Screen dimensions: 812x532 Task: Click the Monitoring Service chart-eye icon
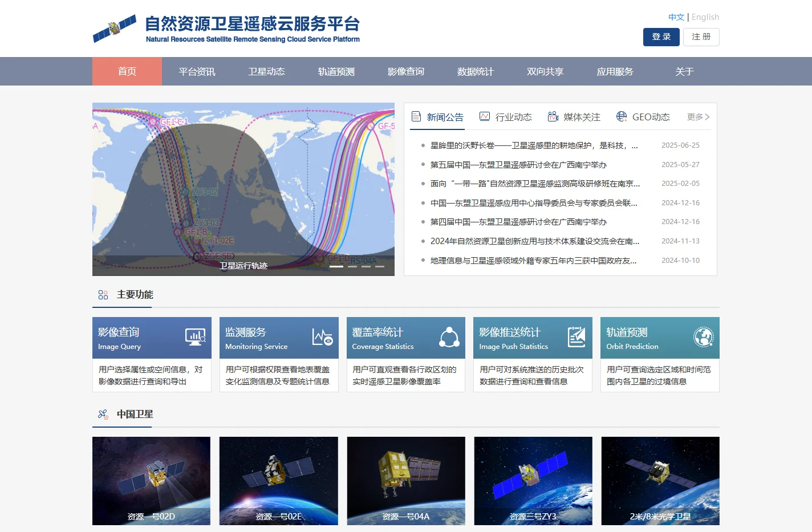[x=323, y=337]
